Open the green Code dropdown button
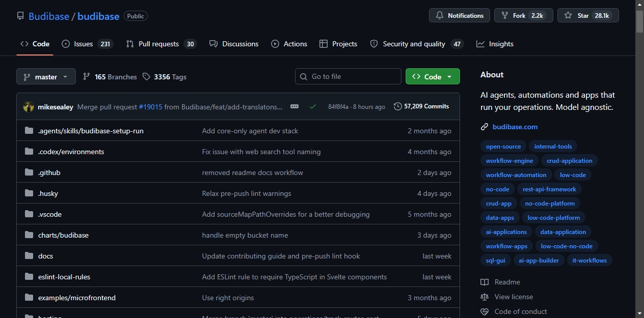Viewport: 644px width, 318px height. coord(433,76)
